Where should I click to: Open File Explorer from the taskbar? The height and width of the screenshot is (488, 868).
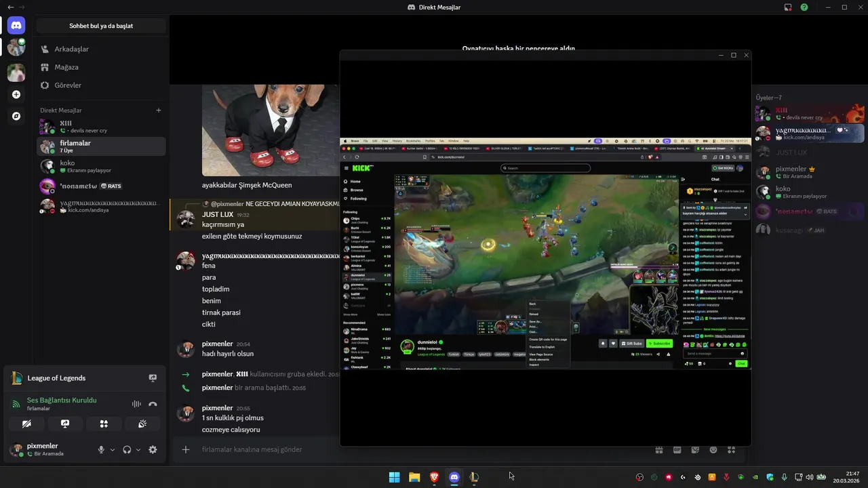pyautogui.click(x=414, y=477)
